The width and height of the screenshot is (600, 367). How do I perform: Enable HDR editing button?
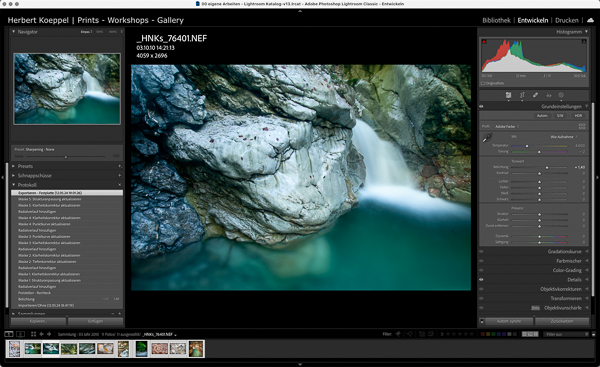(x=578, y=116)
